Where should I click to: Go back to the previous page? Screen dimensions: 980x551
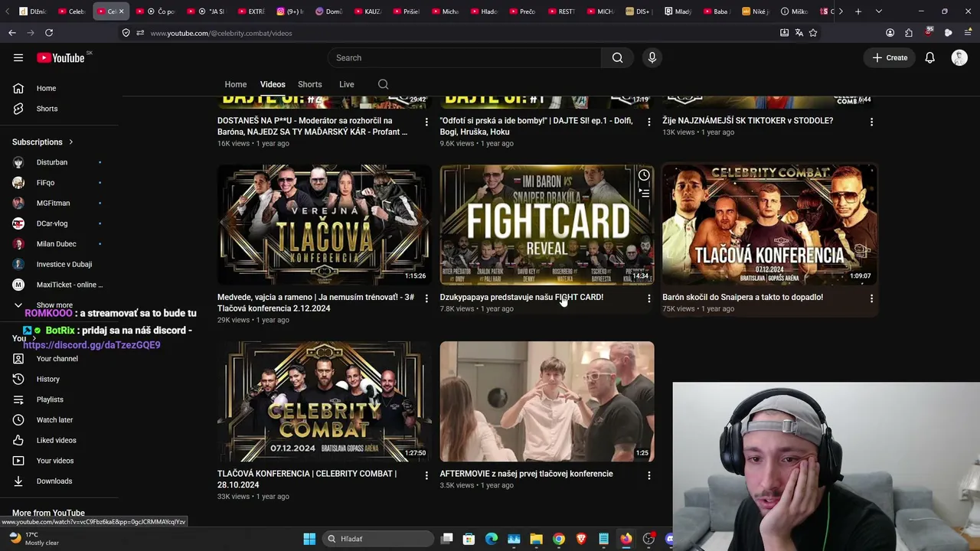click(12, 33)
